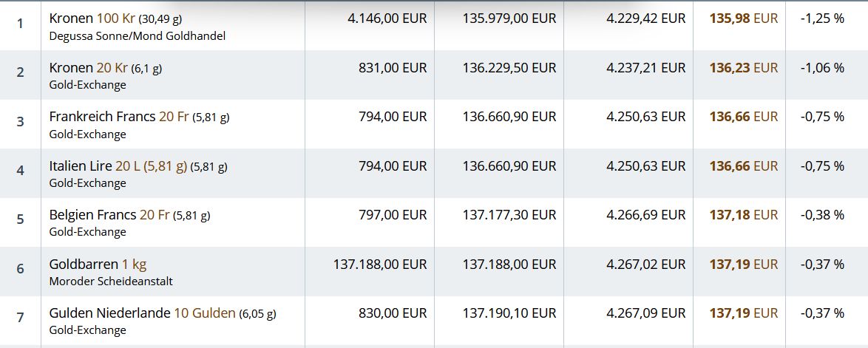The image size is (868, 348).
Task: Open Italien Lire 20 L listing
Action: (138, 166)
